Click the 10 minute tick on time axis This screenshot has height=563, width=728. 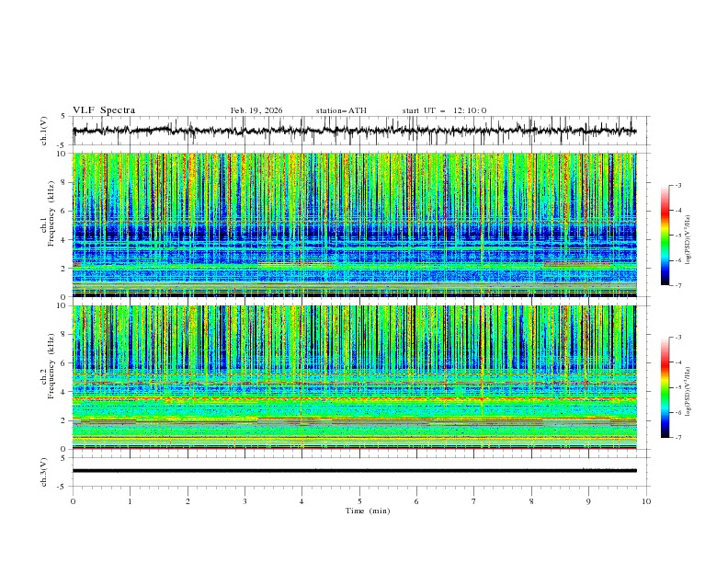[646, 500]
